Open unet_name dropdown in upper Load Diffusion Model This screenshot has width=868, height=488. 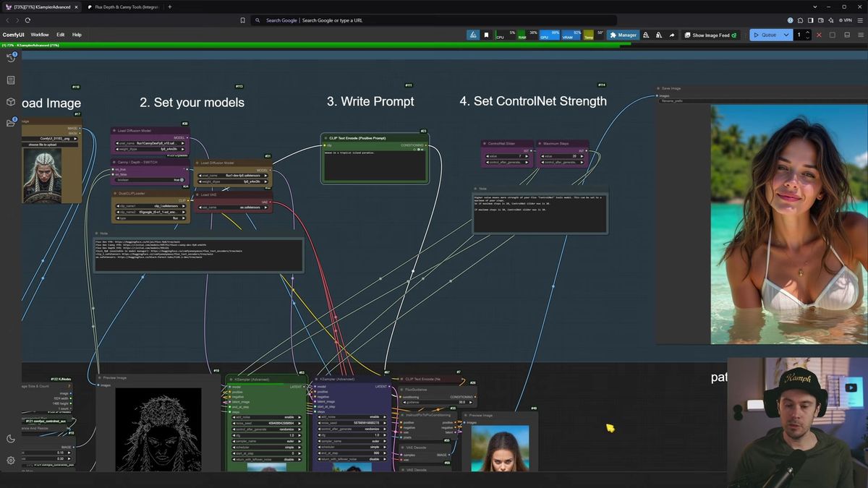(x=149, y=143)
